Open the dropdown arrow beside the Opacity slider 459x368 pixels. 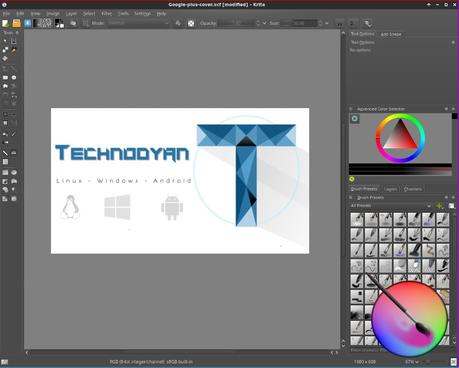click(264, 23)
